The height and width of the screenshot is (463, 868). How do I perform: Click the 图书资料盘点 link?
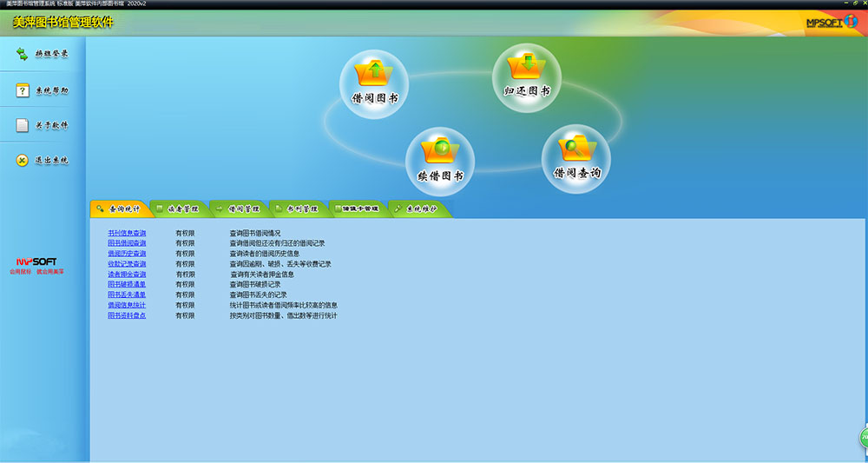pyautogui.click(x=127, y=316)
